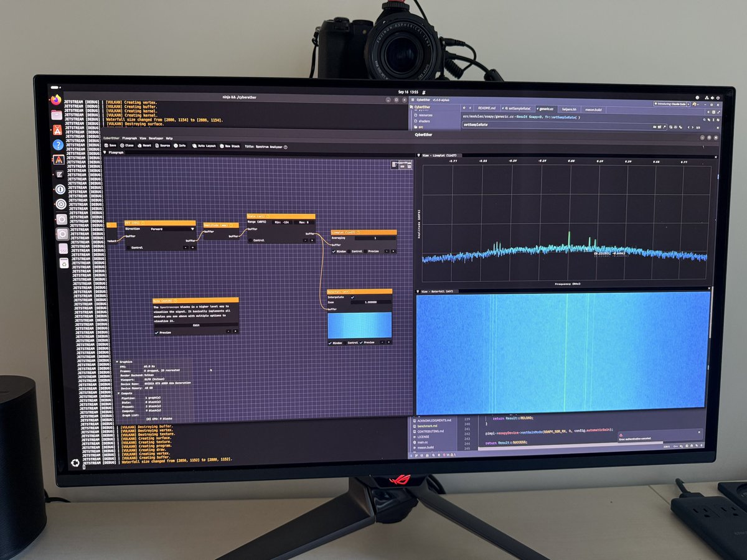
Task: Open the Help icon in the dock
Action: point(58,144)
